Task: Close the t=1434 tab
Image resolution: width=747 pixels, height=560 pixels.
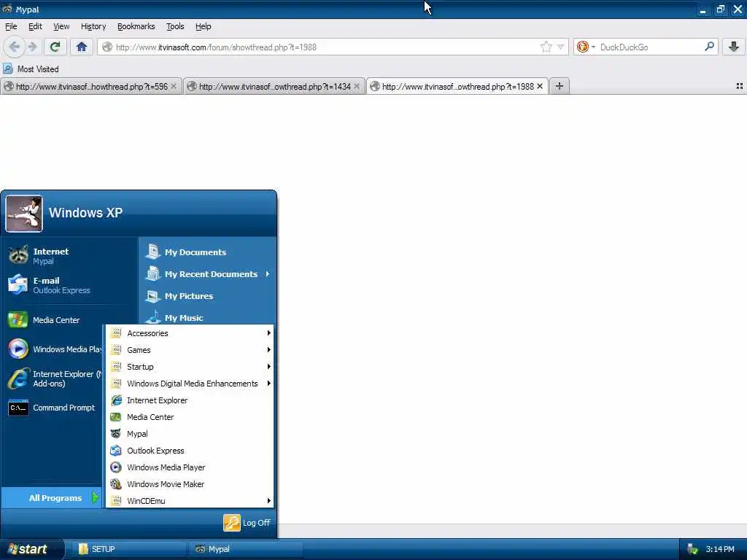Action: [x=356, y=86]
